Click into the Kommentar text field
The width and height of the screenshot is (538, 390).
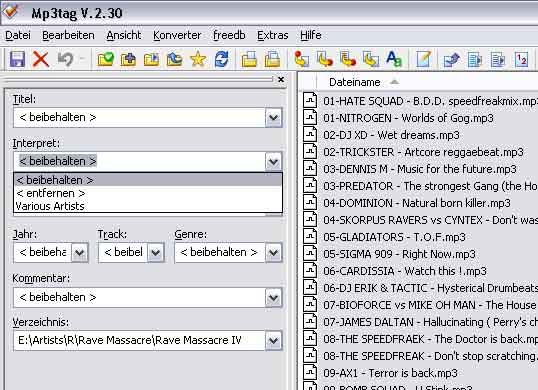(139, 297)
